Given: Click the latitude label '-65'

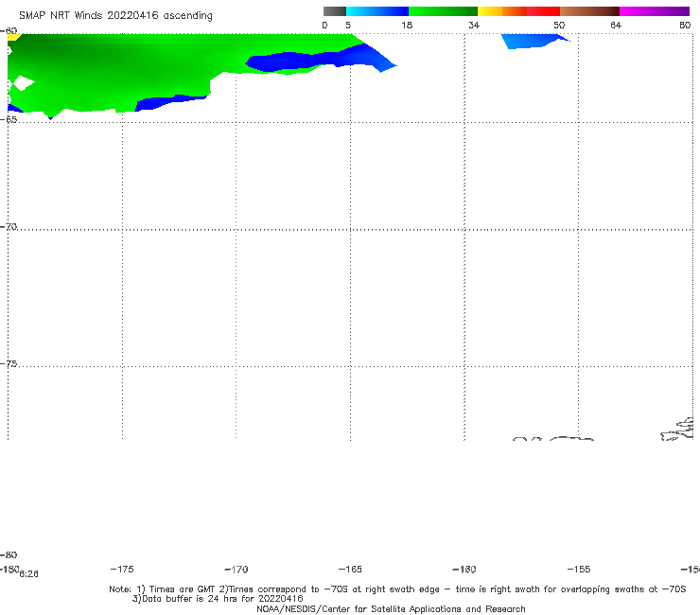Looking at the screenshot, I should pyautogui.click(x=9, y=120).
